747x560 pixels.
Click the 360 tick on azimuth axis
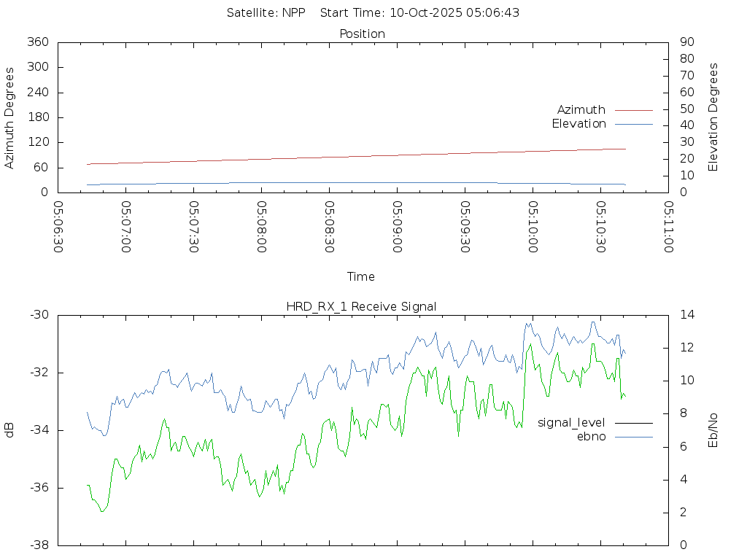[x=37, y=42]
